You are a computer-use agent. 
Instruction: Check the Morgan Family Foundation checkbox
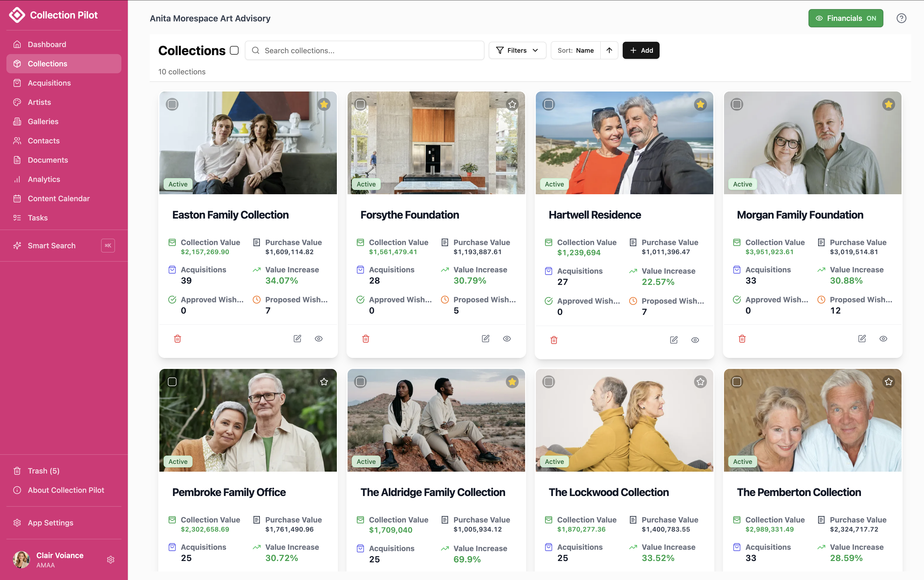click(737, 104)
